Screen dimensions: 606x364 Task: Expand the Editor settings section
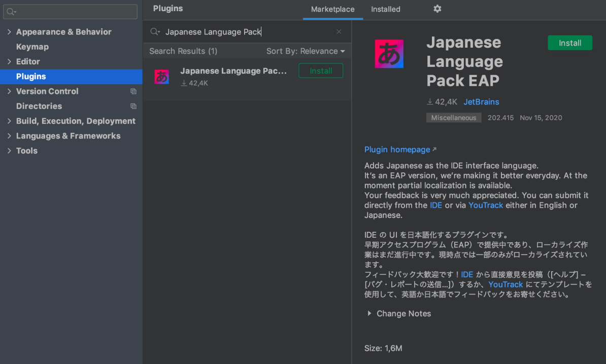[9, 62]
